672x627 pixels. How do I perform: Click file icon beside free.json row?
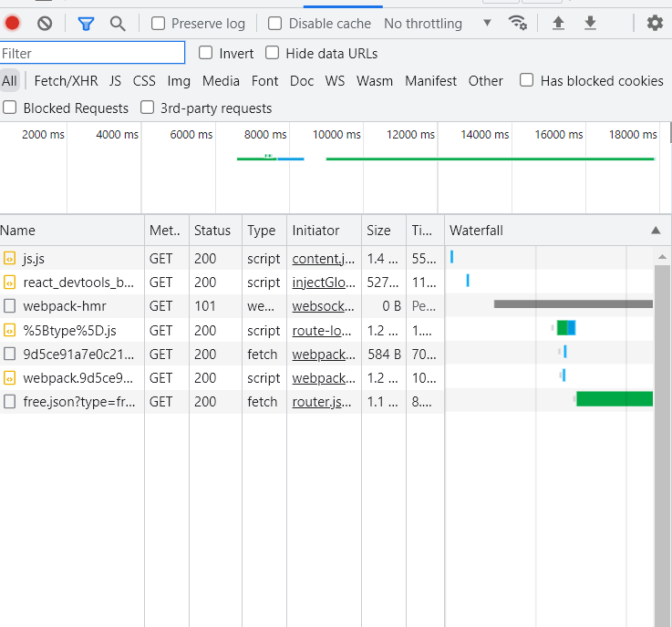(9, 402)
